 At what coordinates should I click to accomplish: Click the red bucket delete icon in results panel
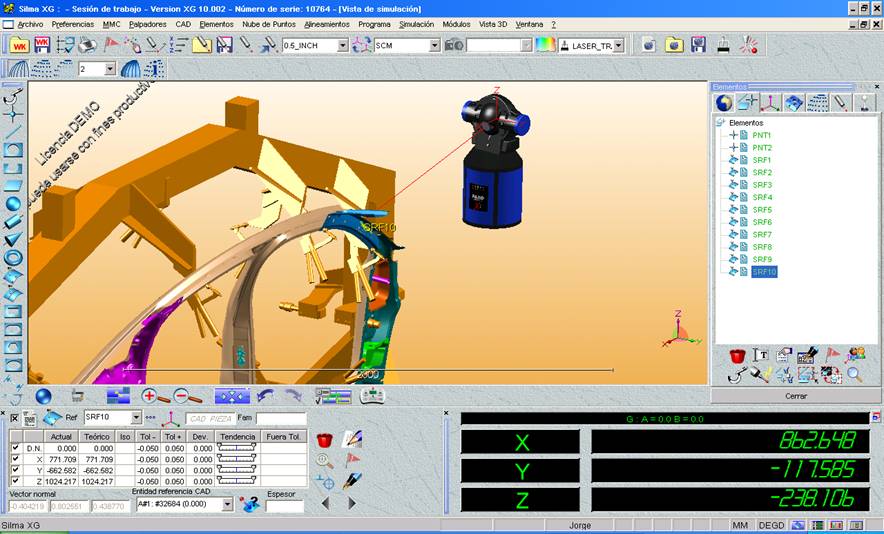(325, 440)
